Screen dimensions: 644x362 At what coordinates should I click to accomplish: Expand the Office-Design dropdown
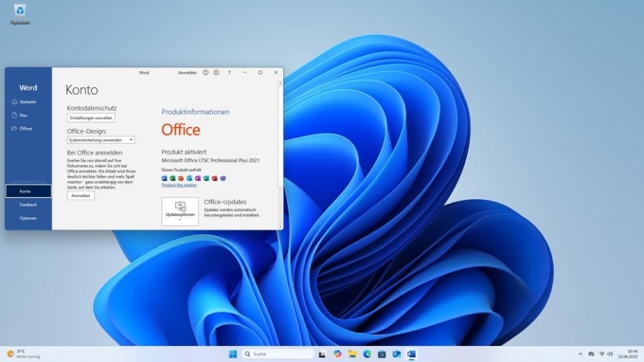(100, 140)
